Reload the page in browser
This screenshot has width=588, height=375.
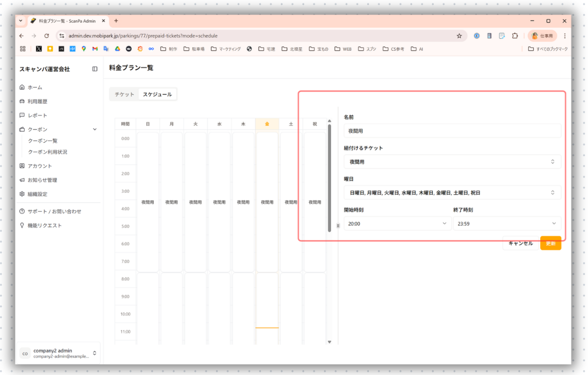point(47,36)
